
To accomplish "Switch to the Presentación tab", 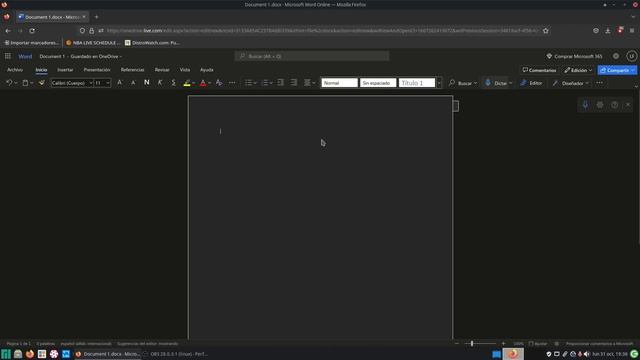I will 97,70.
